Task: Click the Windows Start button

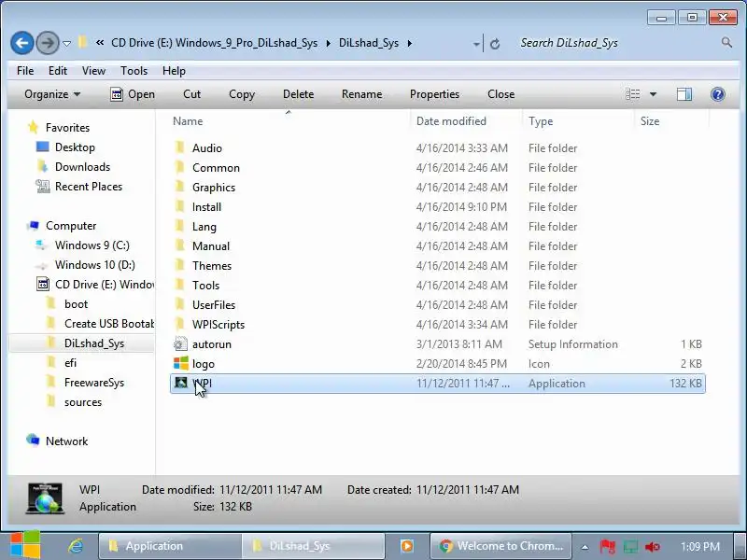Action: click(25, 545)
